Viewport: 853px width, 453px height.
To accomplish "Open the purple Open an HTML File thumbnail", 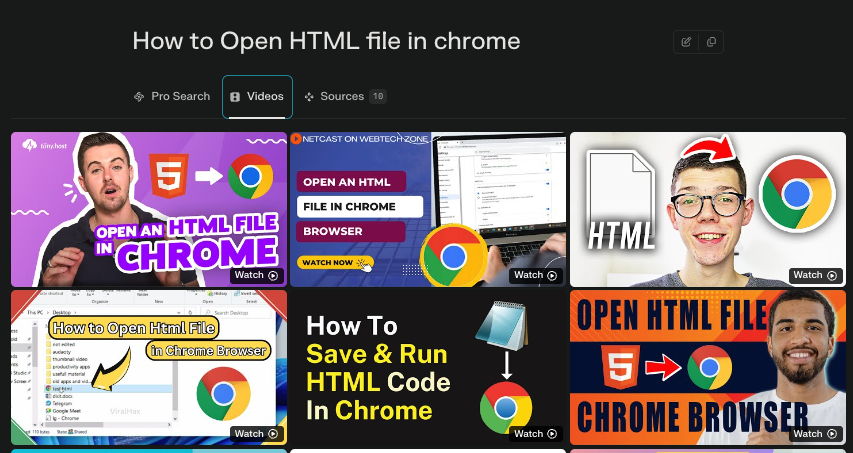I will pos(149,209).
